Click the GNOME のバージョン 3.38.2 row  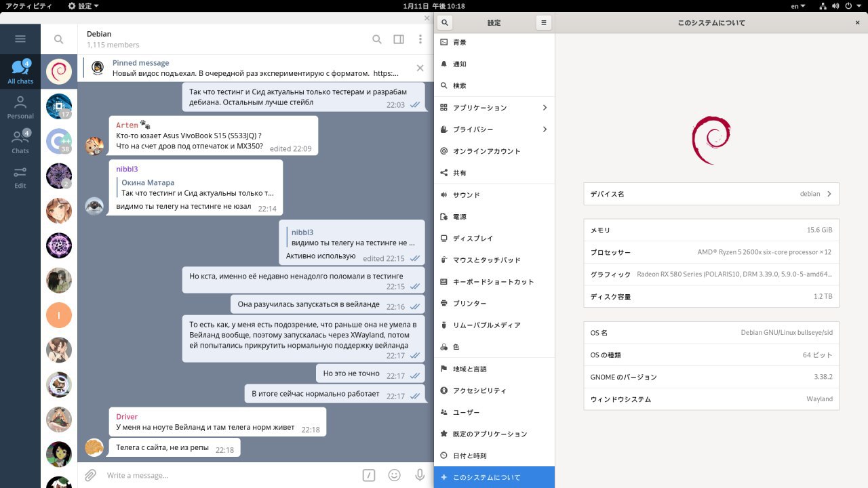coord(711,377)
